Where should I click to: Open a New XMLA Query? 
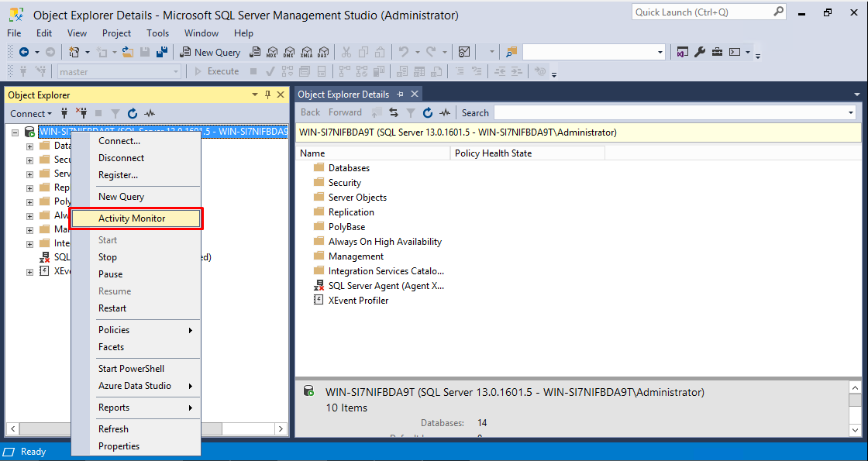[x=305, y=52]
